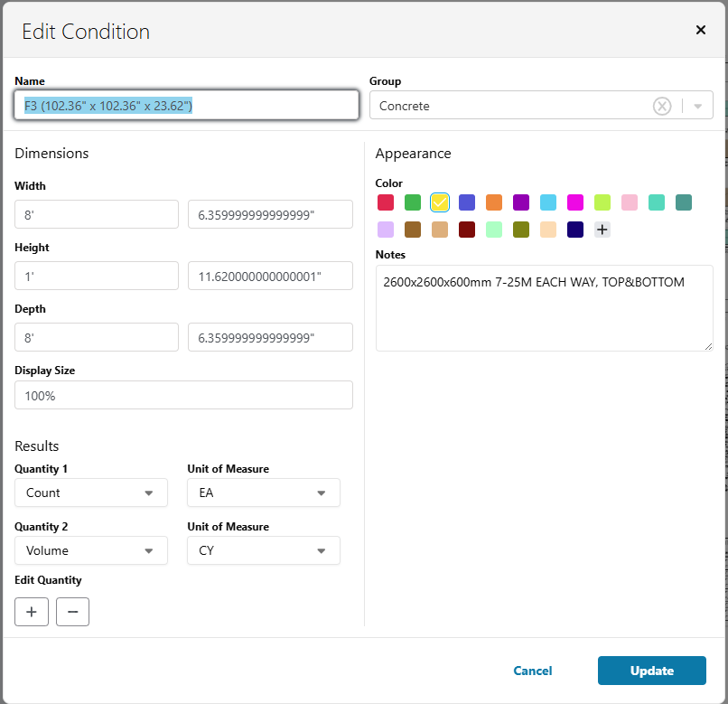Select the green color swatch
The image size is (728, 704).
pyautogui.click(x=413, y=202)
